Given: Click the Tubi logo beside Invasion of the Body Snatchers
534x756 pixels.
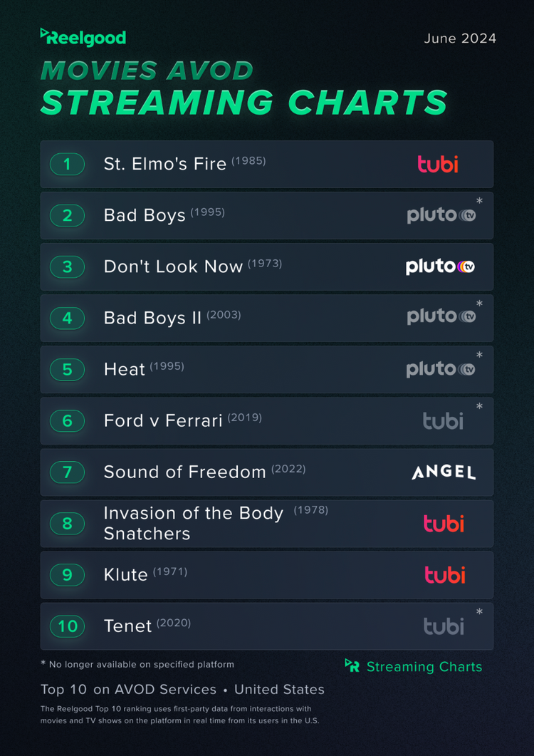Looking at the screenshot, I should click(x=444, y=524).
